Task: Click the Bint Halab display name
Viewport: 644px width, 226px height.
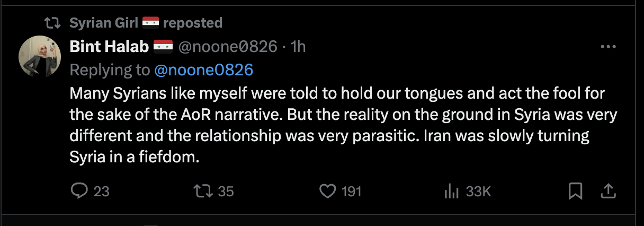Action: [110, 47]
